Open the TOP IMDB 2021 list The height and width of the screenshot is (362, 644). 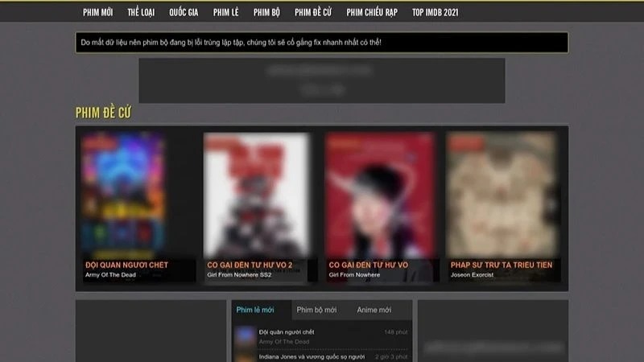point(435,12)
